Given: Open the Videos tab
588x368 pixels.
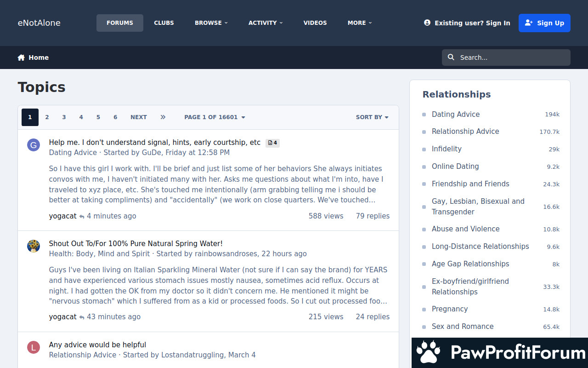Looking at the screenshot, I should click(315, 23).
